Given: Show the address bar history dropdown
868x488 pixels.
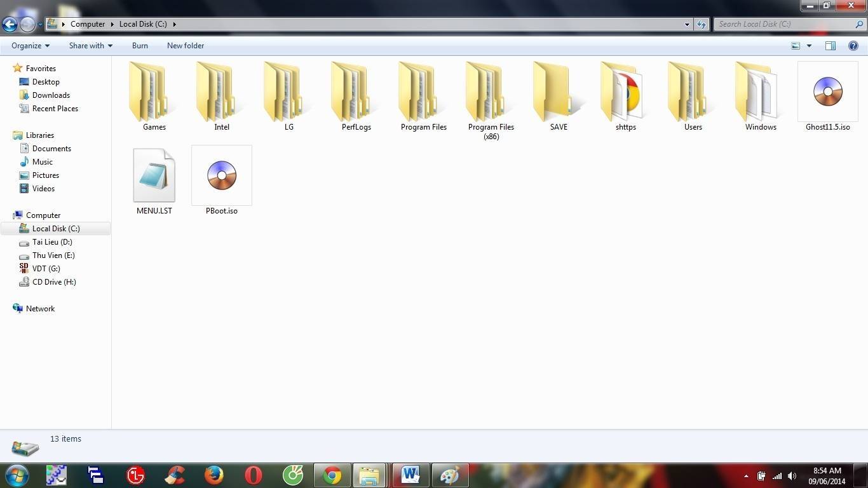Looking at the screenshot, I should coord(687,24).
